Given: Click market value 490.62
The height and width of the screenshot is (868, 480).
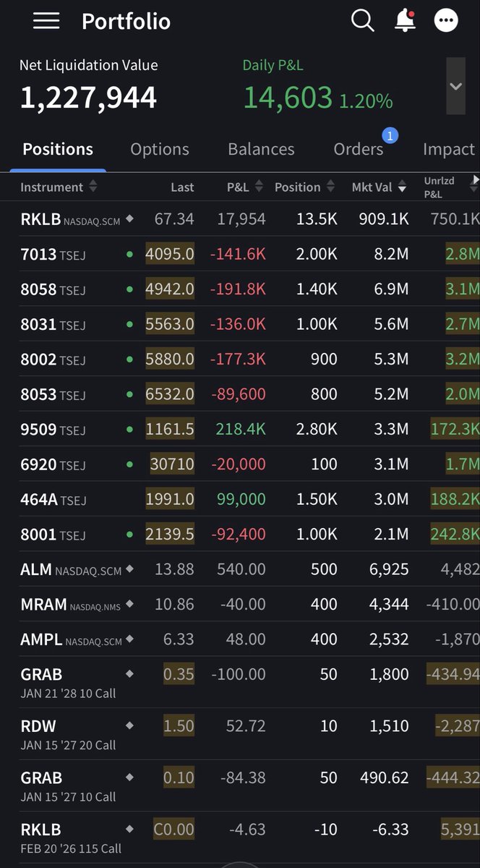Looking at the screenshot, I should [385, 778].
